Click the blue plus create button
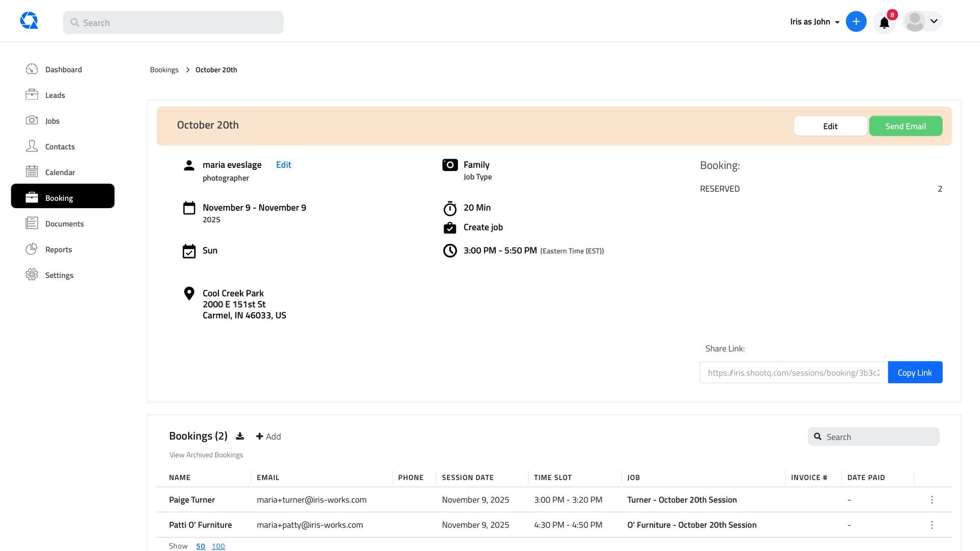The image size is (980, 551). point(856,21)
